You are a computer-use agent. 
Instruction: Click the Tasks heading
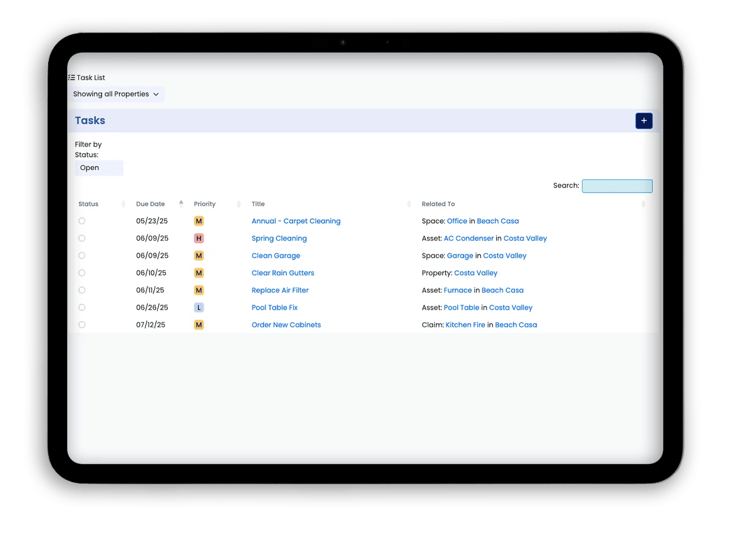(x=90, y=121)
